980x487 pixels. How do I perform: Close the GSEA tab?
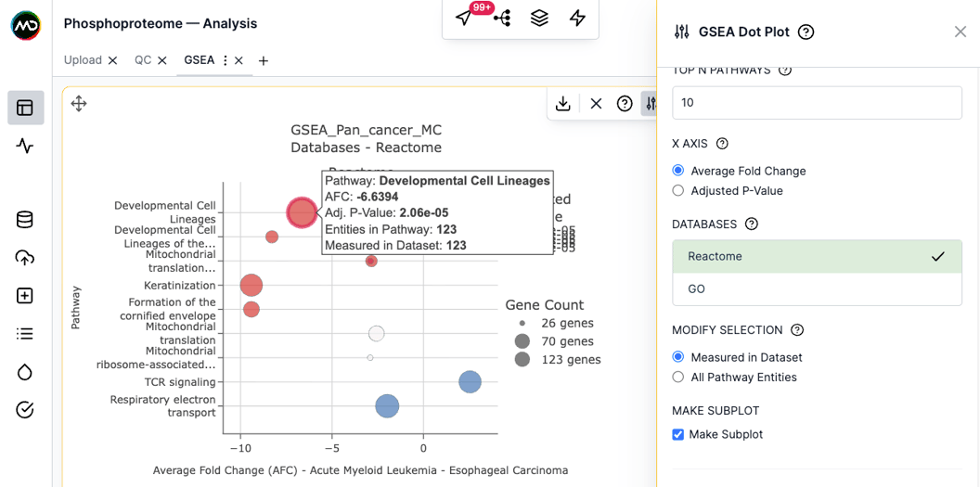click(x=239, y=60)
